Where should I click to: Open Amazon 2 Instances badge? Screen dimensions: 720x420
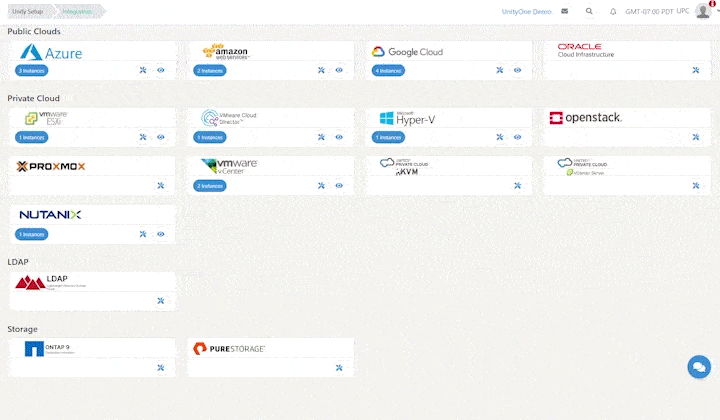(210, 71)
